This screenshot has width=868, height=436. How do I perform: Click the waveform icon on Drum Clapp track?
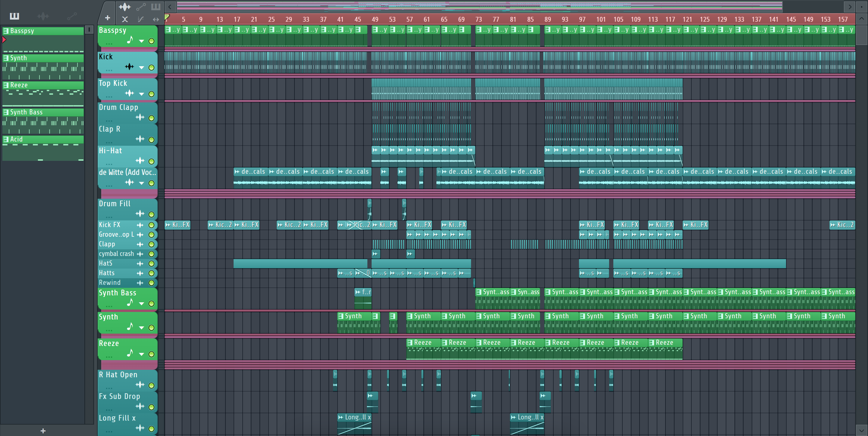pos(140,117)
